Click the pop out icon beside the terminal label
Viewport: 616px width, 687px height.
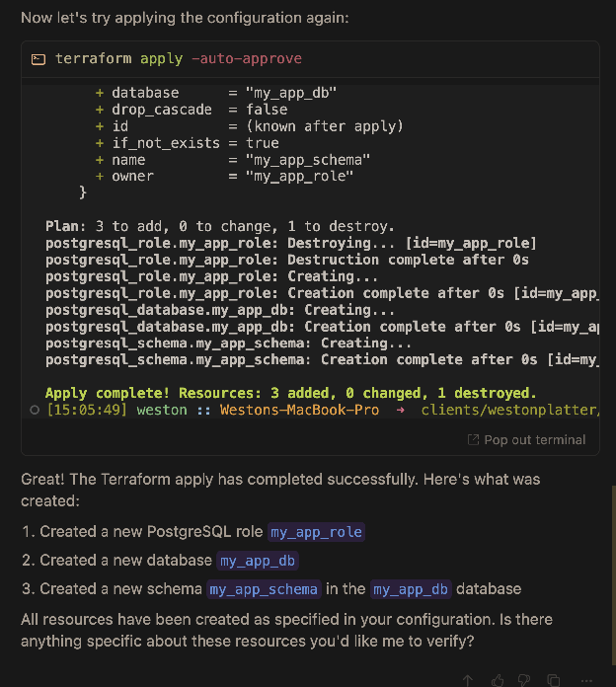pos(473,440)
